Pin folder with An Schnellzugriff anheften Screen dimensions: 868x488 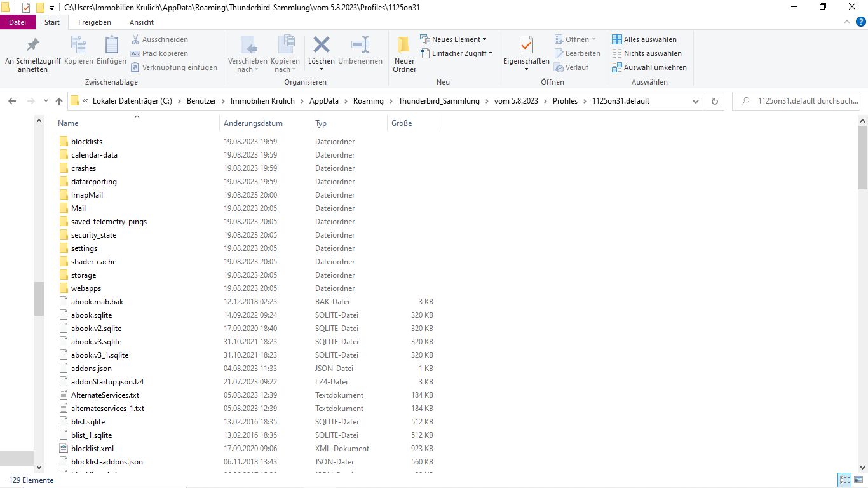(32, 46)
